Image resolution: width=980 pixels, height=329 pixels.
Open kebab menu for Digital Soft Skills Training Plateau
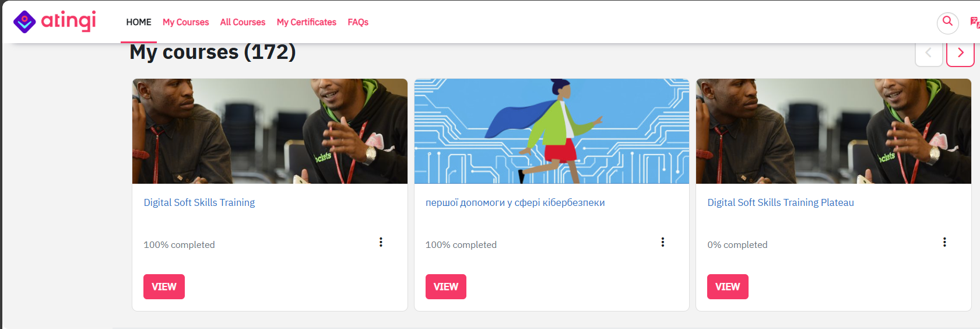944,242
